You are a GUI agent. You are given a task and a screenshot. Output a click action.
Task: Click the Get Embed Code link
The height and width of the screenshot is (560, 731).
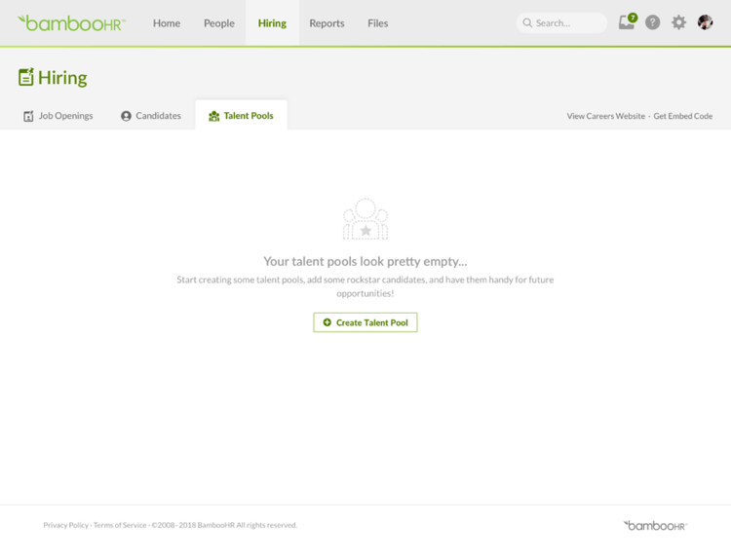683,116
